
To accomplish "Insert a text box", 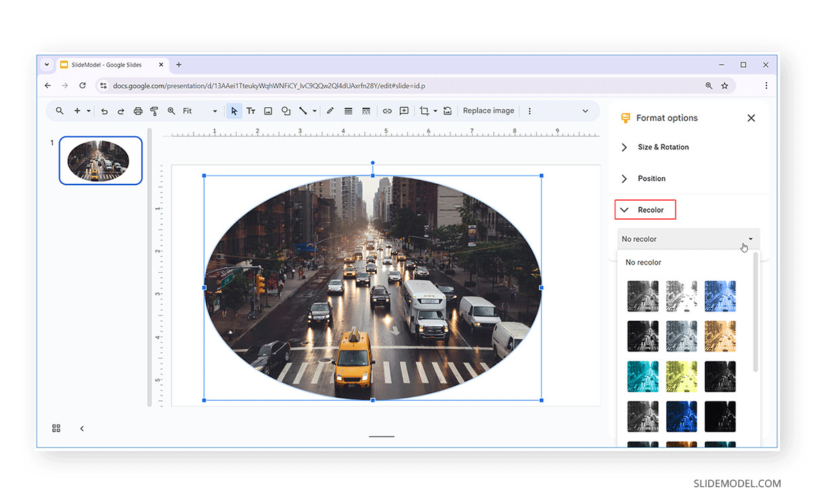I will (251, 111).
